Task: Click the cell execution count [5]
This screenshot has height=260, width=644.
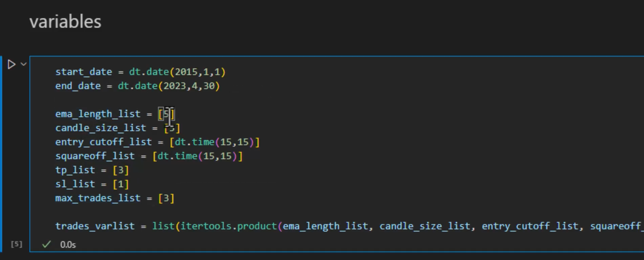Action: [x=17, y=244]
